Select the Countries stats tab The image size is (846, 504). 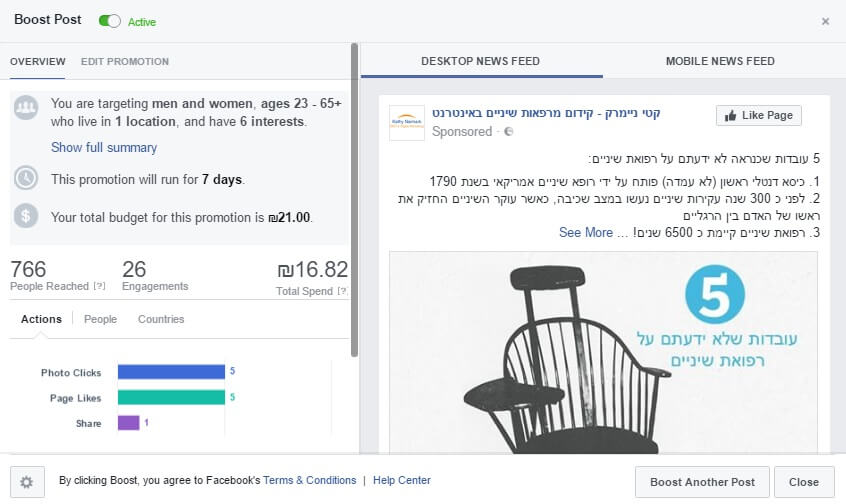161,319
